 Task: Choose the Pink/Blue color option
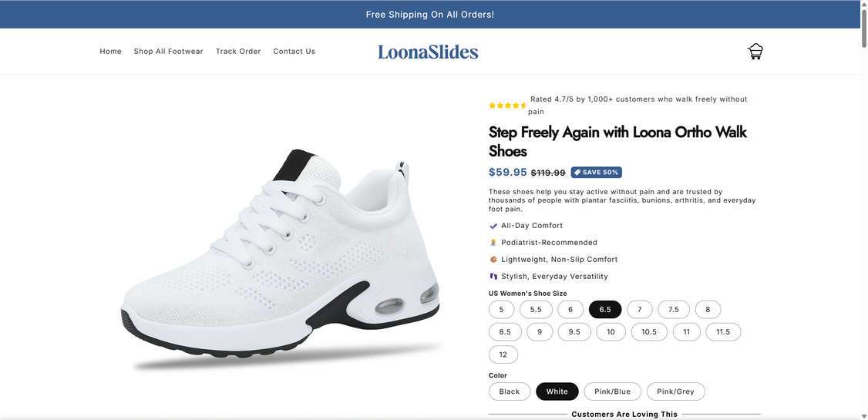612,391
